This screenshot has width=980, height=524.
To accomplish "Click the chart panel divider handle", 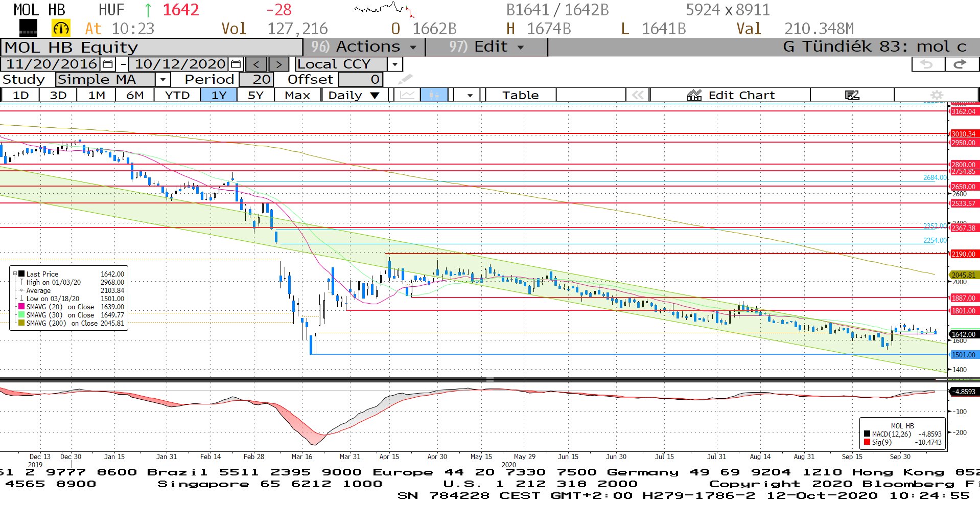I will click(x=489, y=379).
